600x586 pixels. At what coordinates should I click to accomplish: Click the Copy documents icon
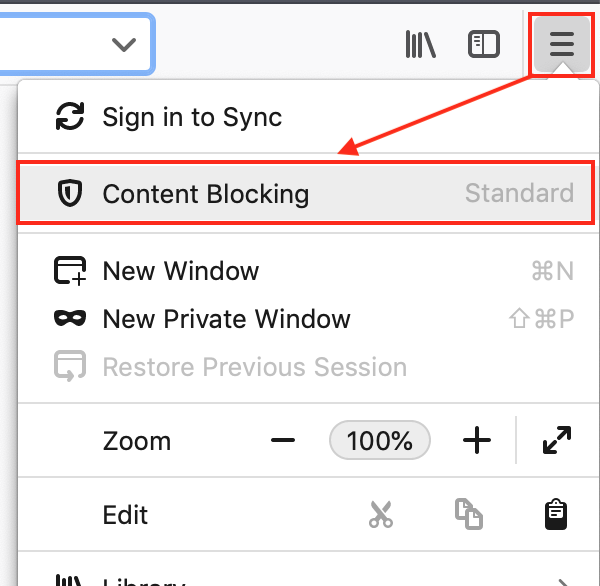coord(469,515)
